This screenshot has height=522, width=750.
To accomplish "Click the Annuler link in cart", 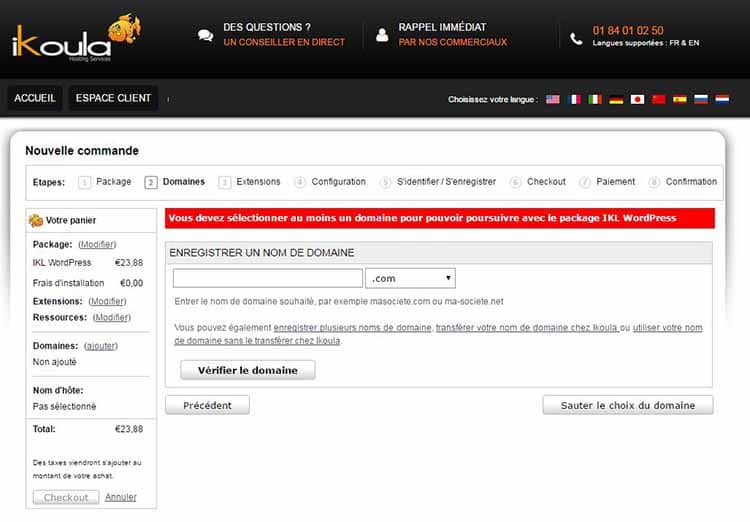I will click(x=121, y=497).
